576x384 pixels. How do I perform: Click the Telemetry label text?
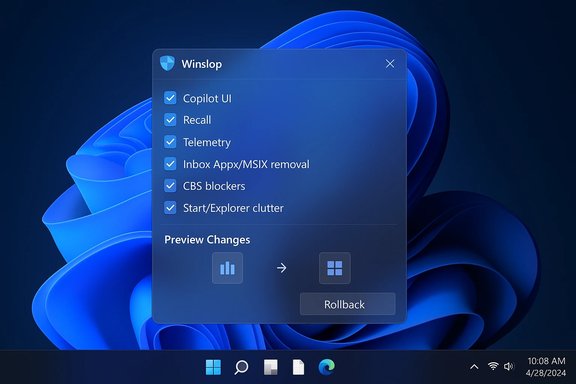pyautogui.click(x=207, y=142)
